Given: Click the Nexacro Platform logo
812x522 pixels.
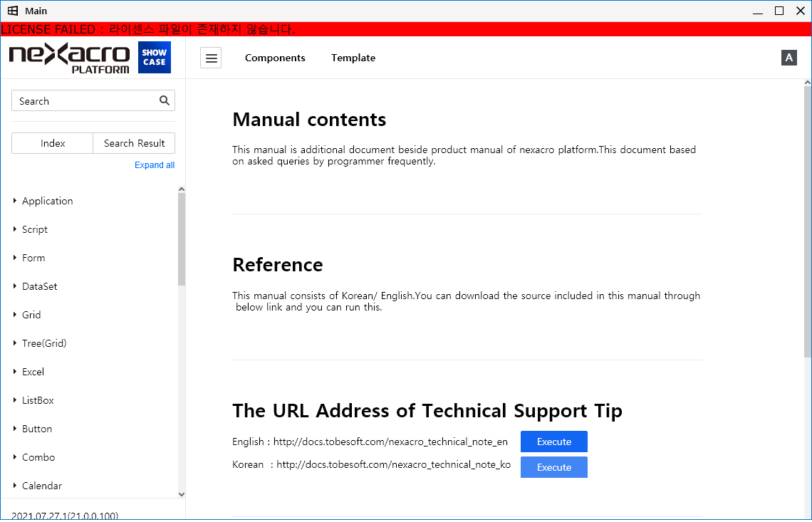Looking at the screenshot, I should (69, 58).
